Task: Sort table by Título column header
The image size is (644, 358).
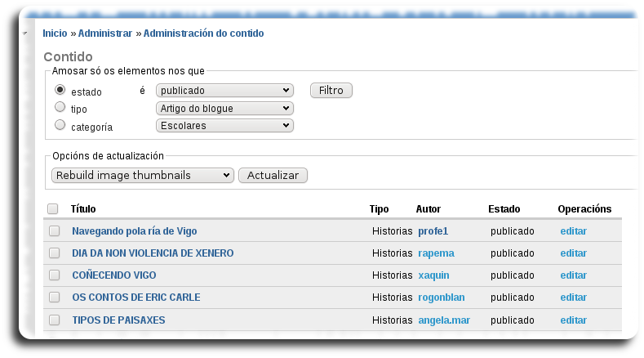Action: click(x=83, y=209)
